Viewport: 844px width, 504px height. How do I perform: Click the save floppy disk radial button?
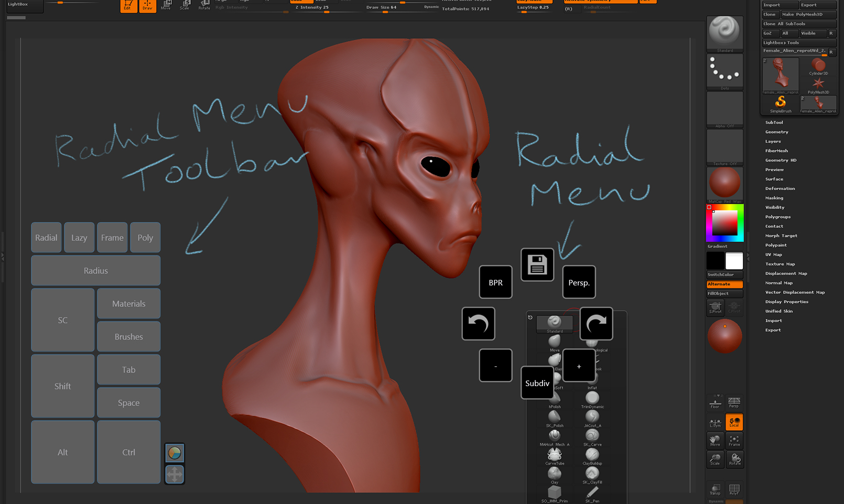pos(537,265)
